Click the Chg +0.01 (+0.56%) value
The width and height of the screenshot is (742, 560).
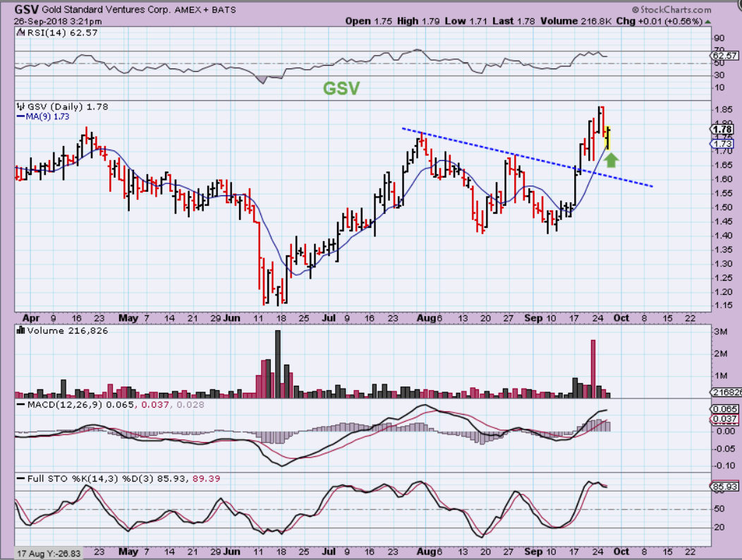tap(659, 21)
